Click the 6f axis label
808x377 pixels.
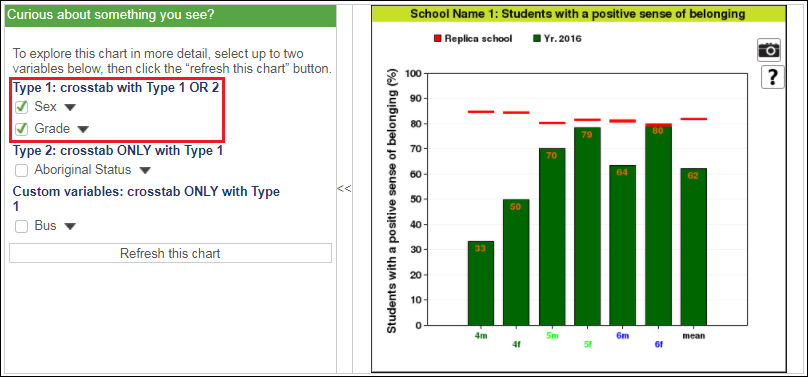tap(659, 345)
